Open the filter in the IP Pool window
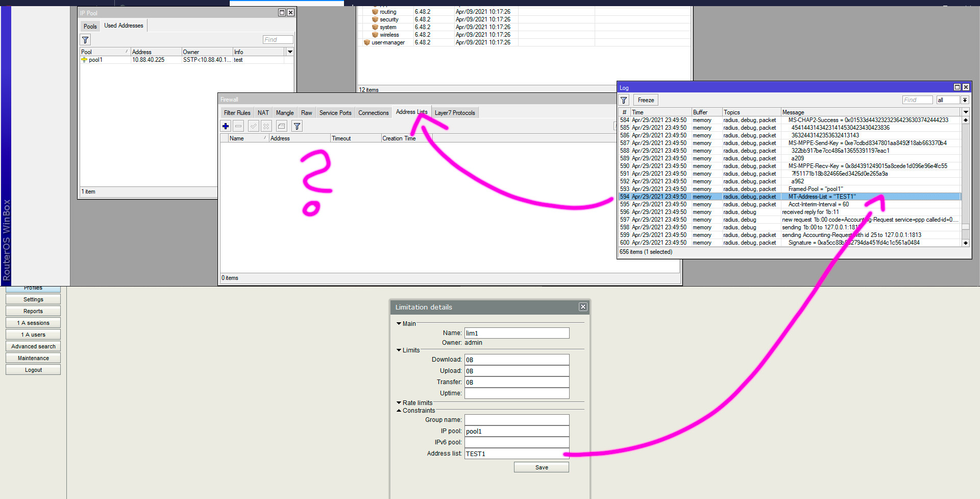The height and width of the screenshot is (499, 980). [x=85, y=40]
